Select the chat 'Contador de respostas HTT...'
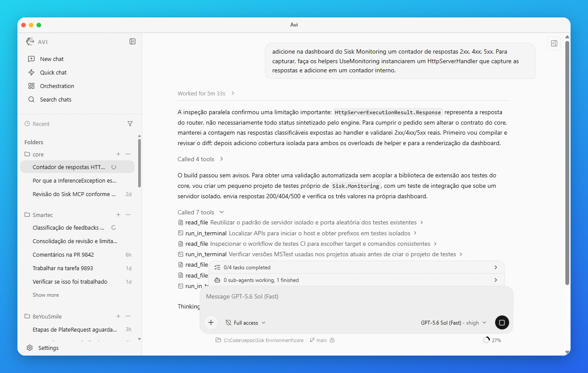The width and height of the screenshot is (588, 373). point(77,167)
